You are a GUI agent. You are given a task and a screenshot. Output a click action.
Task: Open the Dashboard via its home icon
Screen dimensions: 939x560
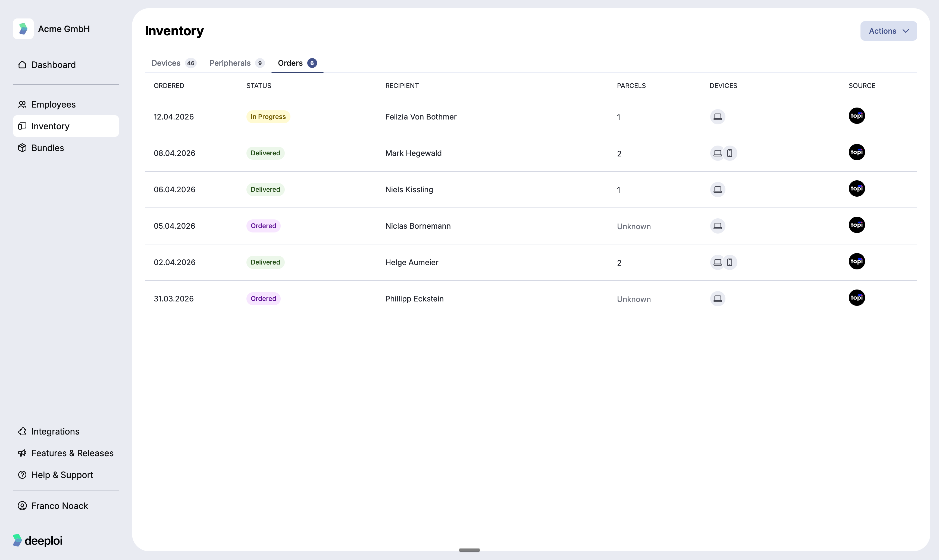point(22,65)
